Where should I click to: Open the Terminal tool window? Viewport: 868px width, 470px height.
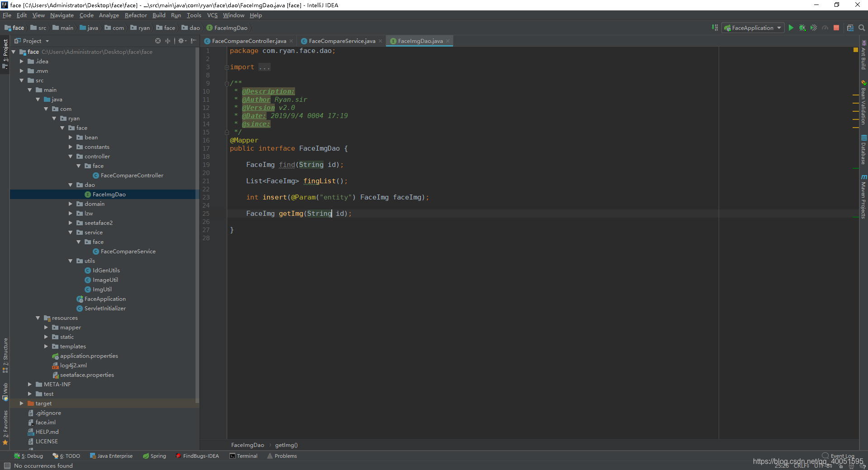(x=243, y=456)
